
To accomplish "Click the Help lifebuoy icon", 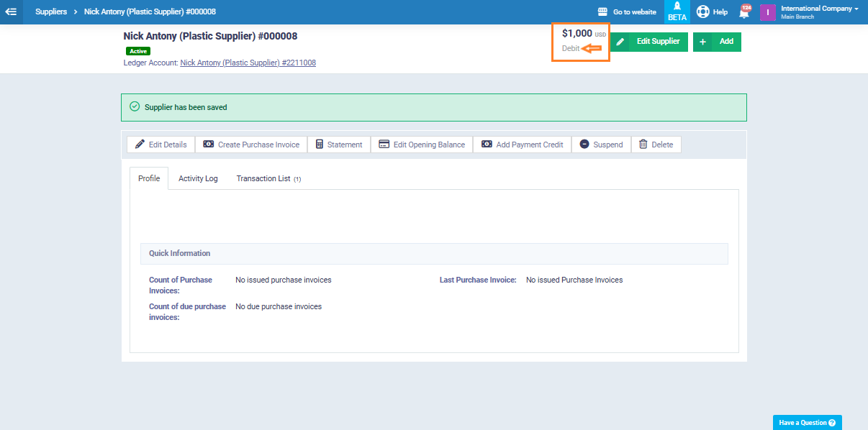I will tap(702, 12).
